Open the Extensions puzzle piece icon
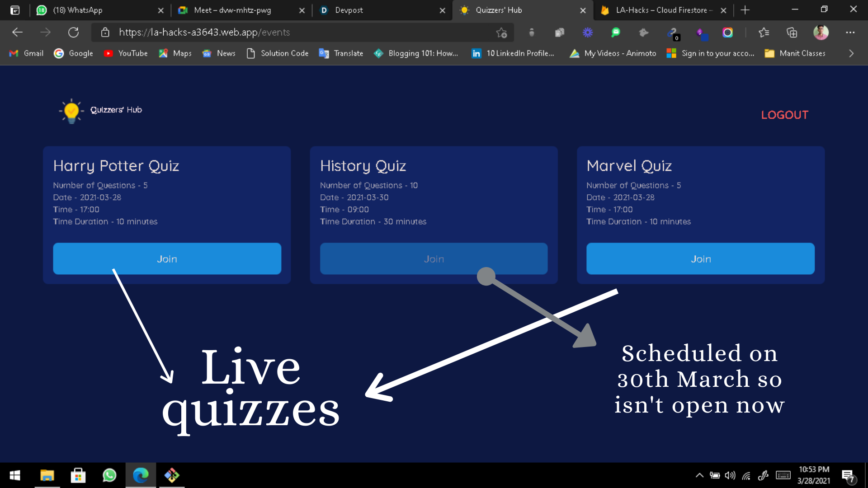The width and height of the screenshot is (868, 488). [644, 33]
